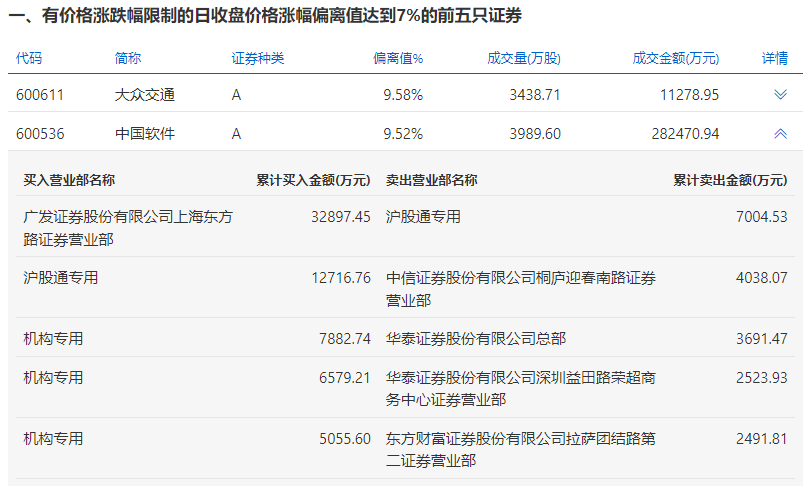Click the 成交金额(万元) column header
The height and width of the screenshot is (486, 810).
(676, 58)
